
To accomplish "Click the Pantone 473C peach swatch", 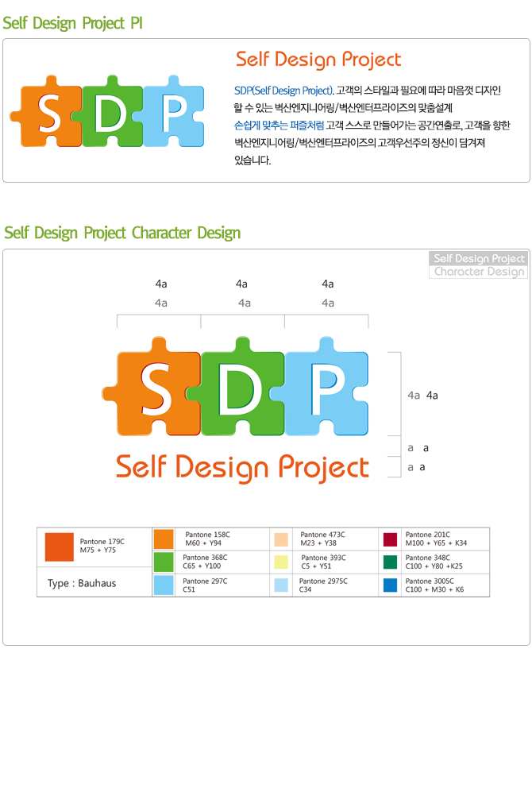I will (281, 539).
